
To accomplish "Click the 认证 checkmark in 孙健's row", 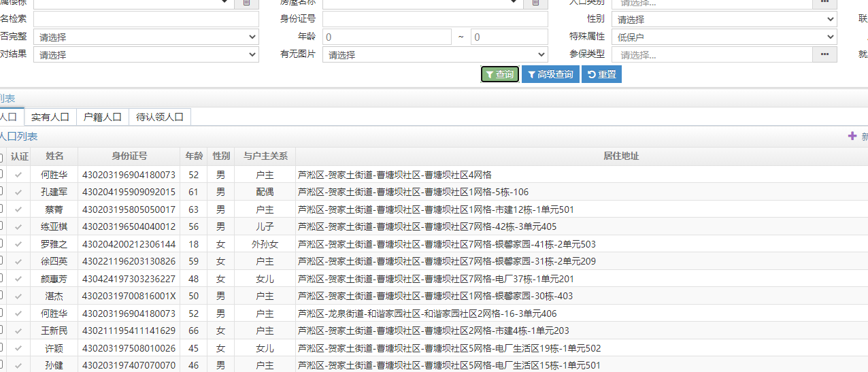I will coord(19,366).
